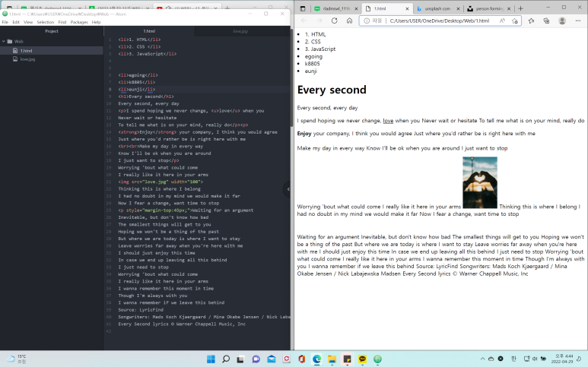The image size is (588, 367).
Task: Open Microsoft Edge from taskbar
Action: pos(317,359)
